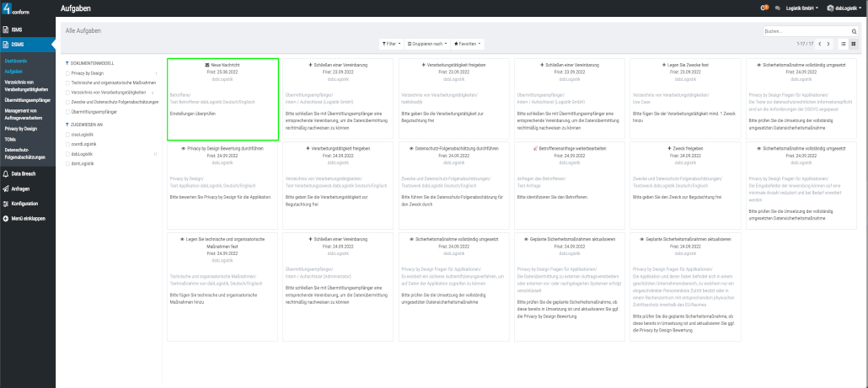Switch to kanban grid view
868x388 pixels.
click(854, 43)
